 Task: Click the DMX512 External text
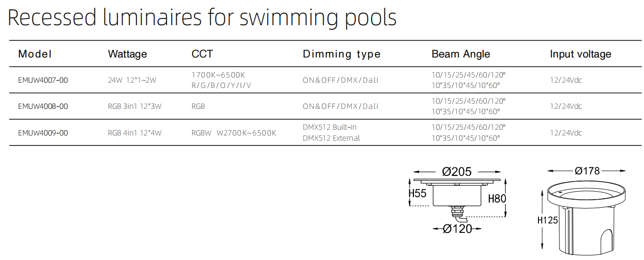tap(331, 138)
